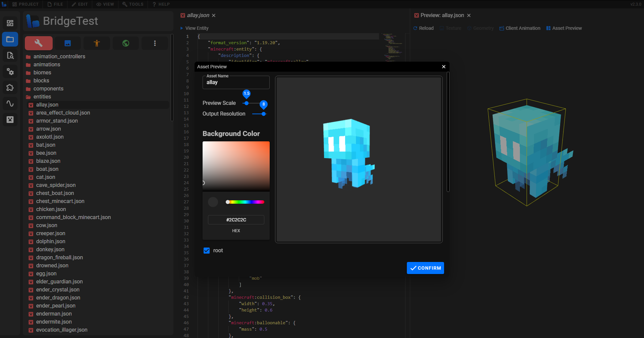Open the extensions puzzle sidebar icon
Image resolution: width=644 pixels, height=338 pixels.
[10, 87]
